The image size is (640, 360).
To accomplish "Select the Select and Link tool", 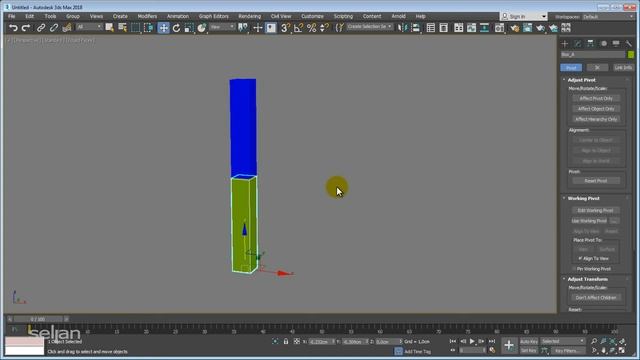I will pos(41,28).
